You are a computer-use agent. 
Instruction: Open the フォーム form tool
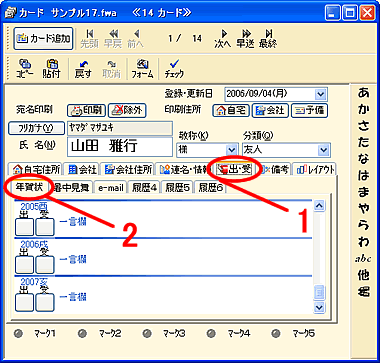[142, 69]
